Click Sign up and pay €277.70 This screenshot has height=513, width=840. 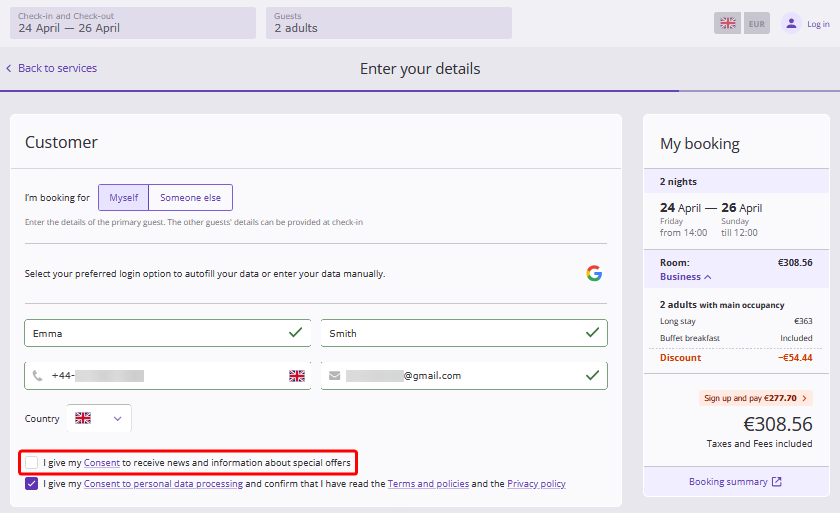756,398
